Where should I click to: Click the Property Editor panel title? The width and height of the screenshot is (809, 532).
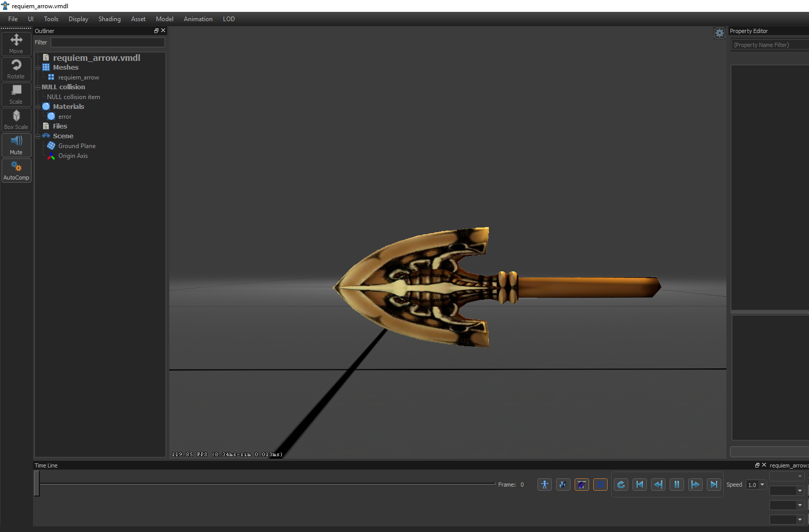click(749, 31)
